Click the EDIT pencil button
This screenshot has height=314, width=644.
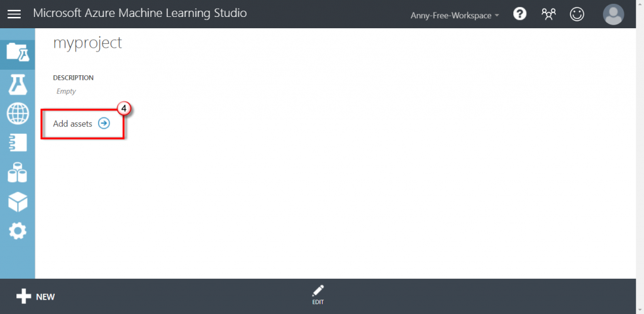[x=318, y=295]
